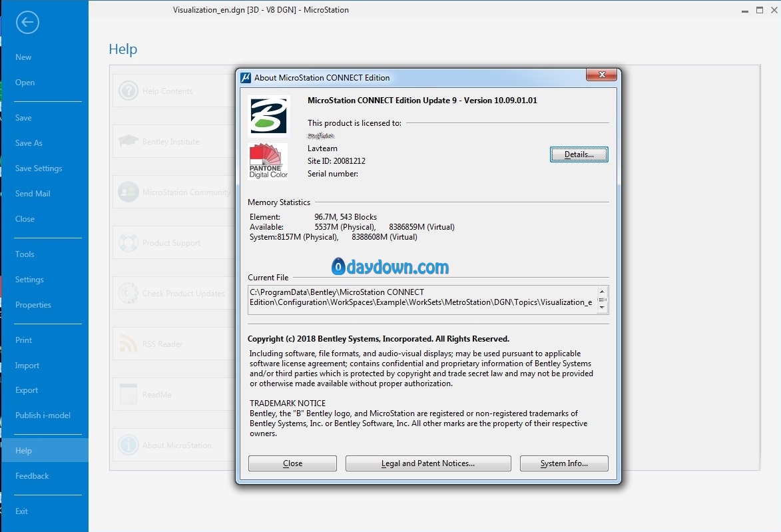The width and height of the screenshot is (781, 532).
Task: Click the Bentley Institute label
Action: [x=171, y=142]
